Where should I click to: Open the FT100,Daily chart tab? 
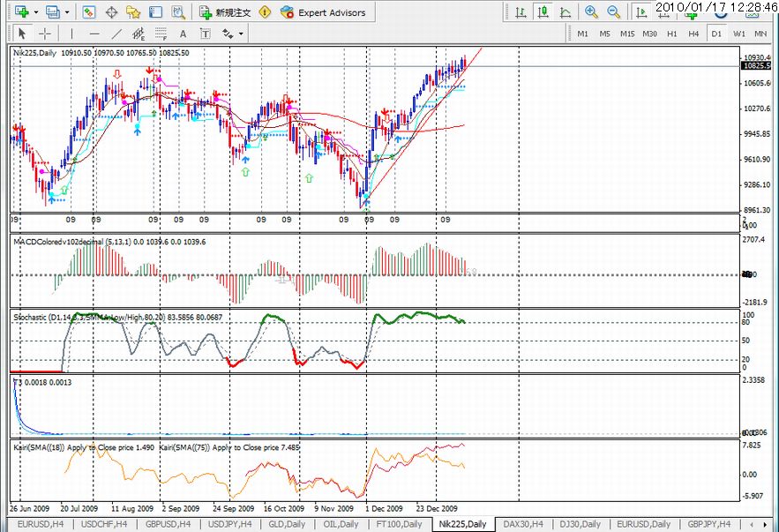[x=399, y=524]
